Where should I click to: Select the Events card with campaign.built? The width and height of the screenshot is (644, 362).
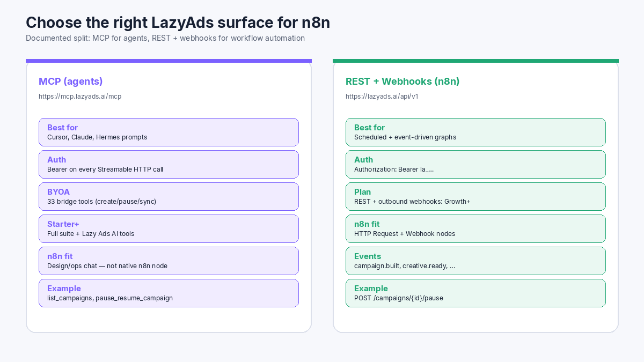(475, 261)
